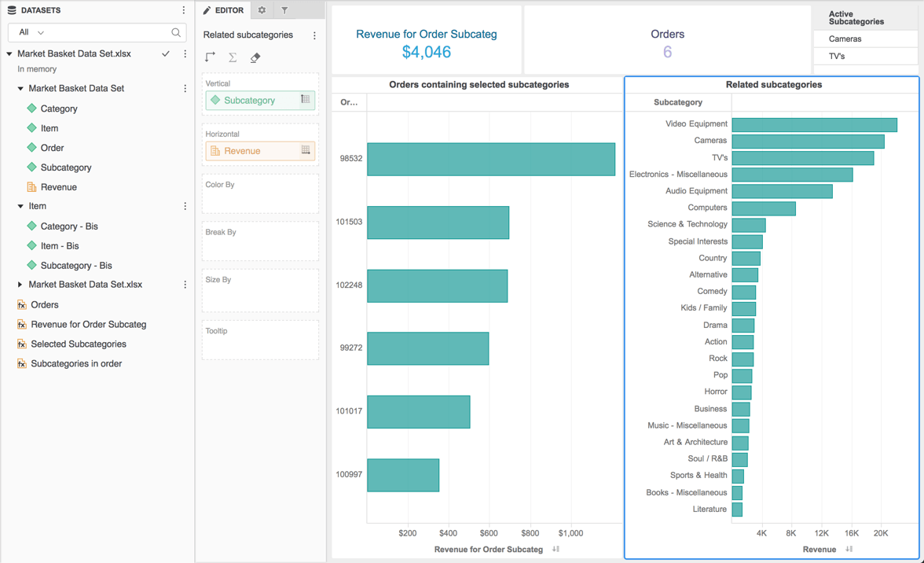Click the 98532 order bar
The height and width of the screenshot is (563, 924).
point(491,159)
